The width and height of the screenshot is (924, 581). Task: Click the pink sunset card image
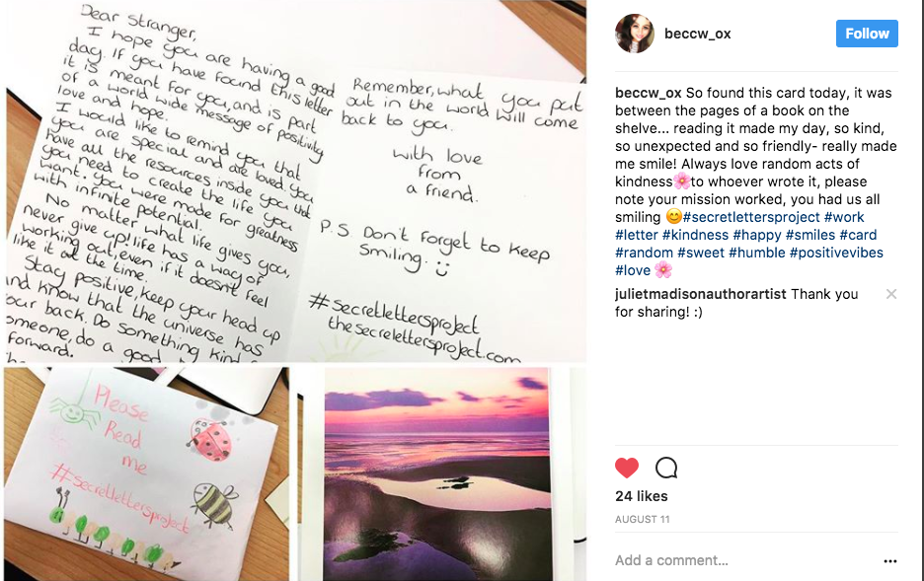(436, 473)
